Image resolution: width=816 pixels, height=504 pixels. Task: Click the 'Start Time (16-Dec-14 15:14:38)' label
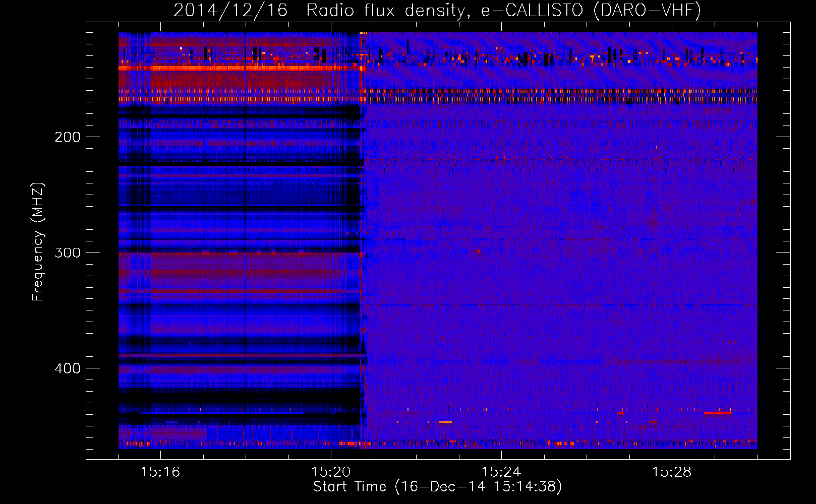437,487
